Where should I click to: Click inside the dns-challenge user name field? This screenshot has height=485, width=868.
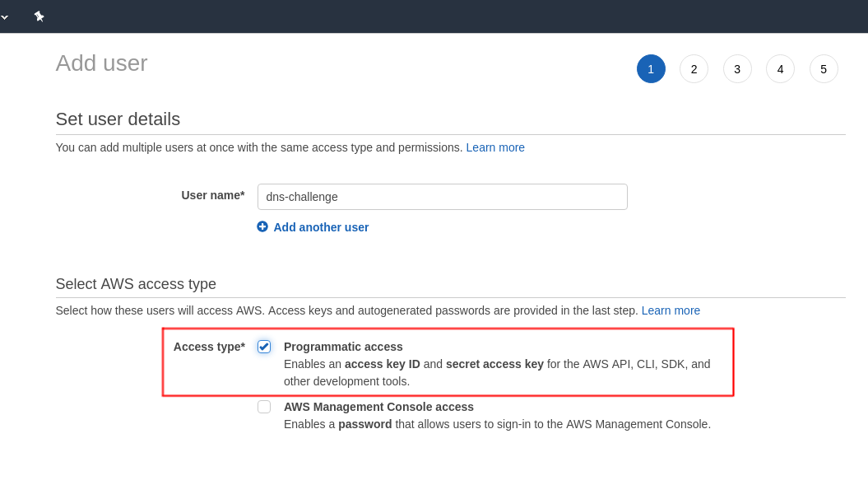click(x=442, y=197)
